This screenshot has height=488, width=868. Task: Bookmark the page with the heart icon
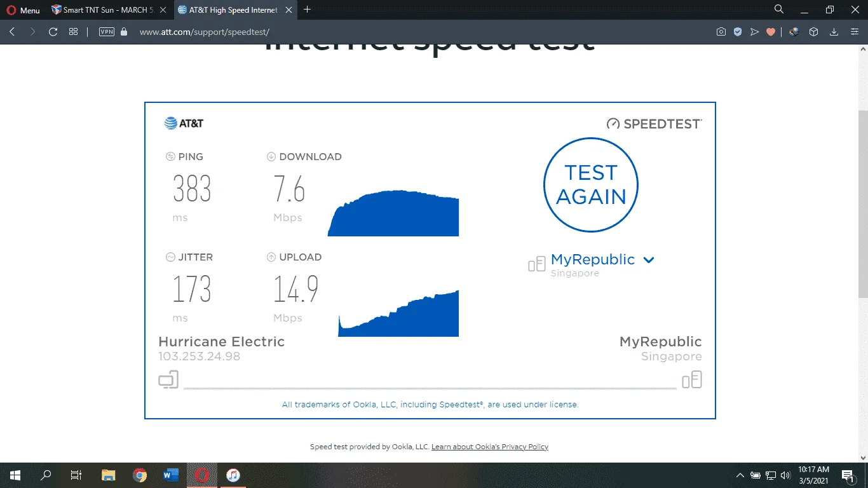point(771,32)
